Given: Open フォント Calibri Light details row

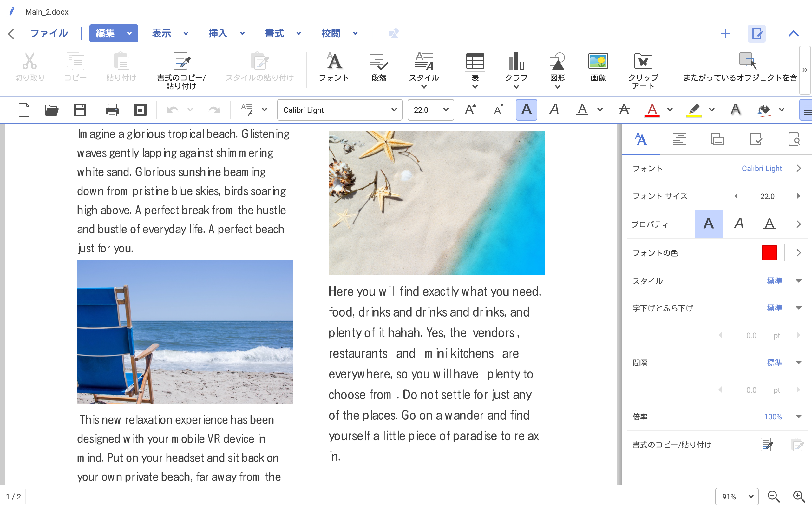Looking at the screenshot, I should [x=717, y=168].
